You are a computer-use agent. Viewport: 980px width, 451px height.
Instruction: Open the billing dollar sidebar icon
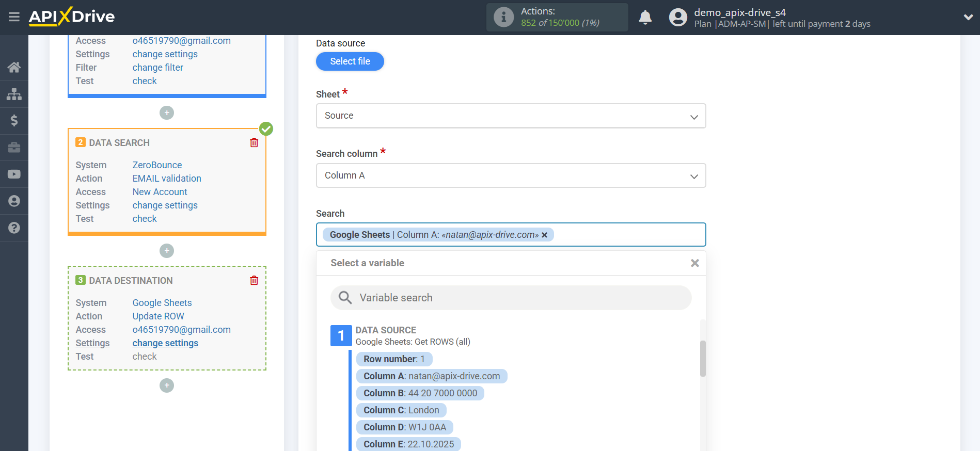click(14, 121)
